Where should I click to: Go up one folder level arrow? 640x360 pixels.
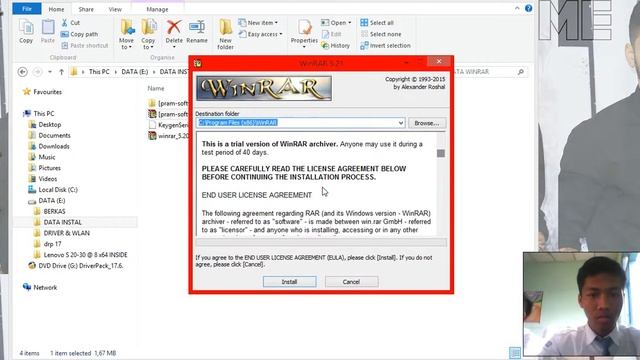coord(61,72)
